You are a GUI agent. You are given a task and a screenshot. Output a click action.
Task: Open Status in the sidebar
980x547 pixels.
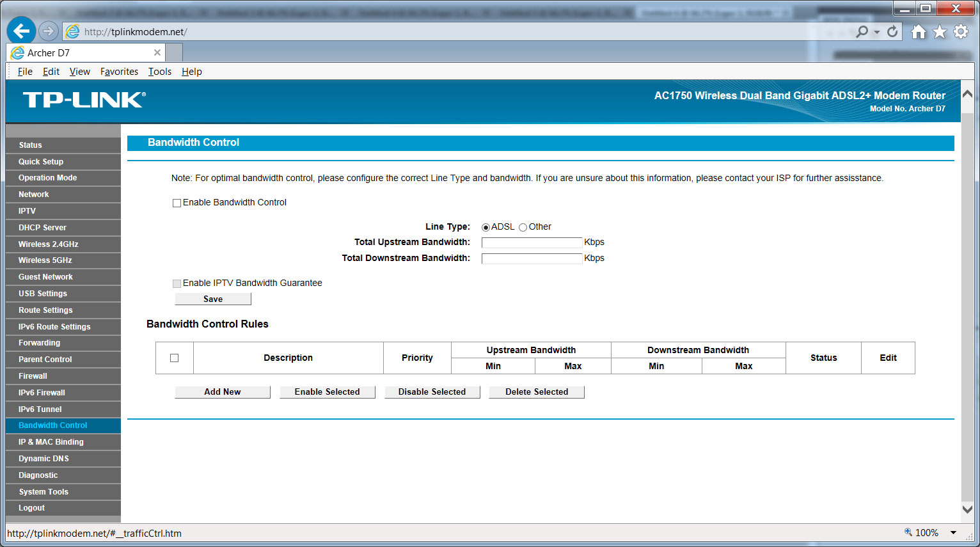tap(63, 145)
